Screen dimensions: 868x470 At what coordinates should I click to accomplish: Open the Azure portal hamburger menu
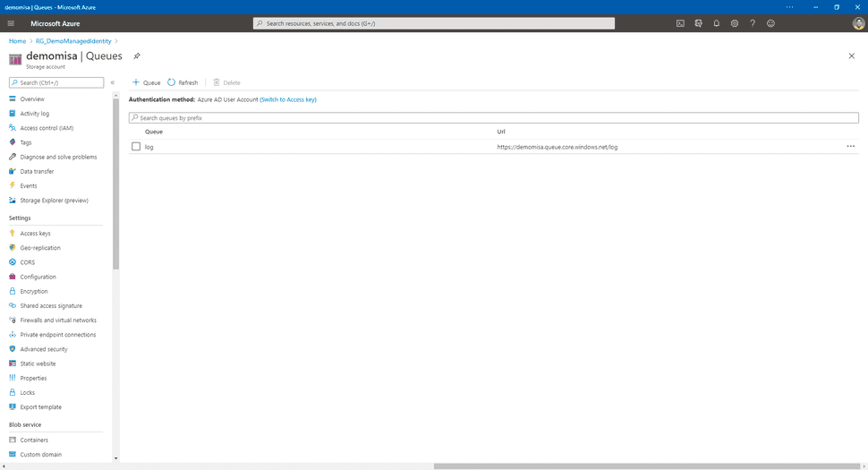[x=11, y=23]
